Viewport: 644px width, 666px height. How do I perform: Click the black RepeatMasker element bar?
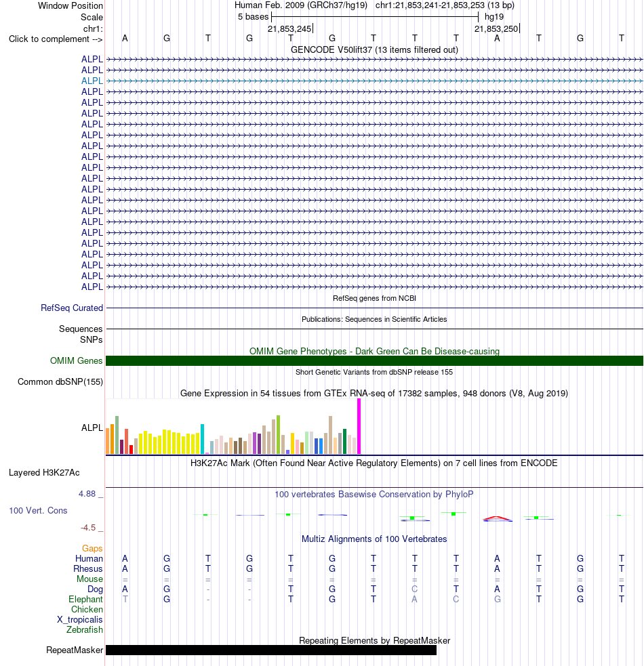tap(270, 650)
